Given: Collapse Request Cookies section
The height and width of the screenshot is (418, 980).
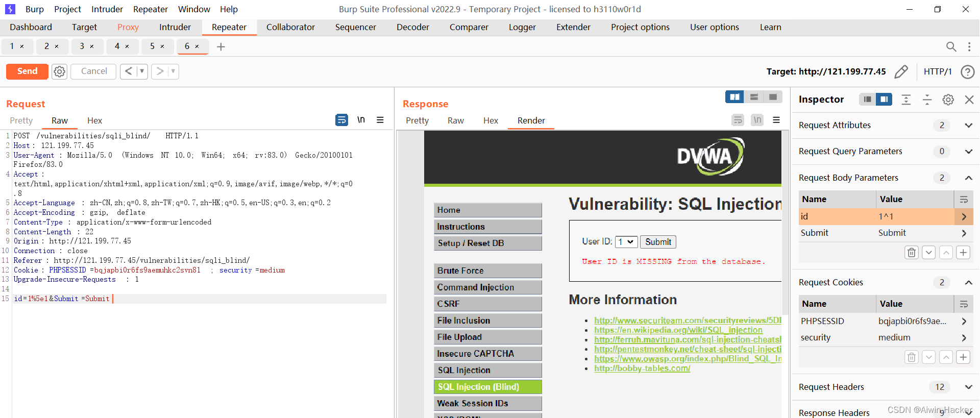Looking at the screenshot, I should 968,283.
